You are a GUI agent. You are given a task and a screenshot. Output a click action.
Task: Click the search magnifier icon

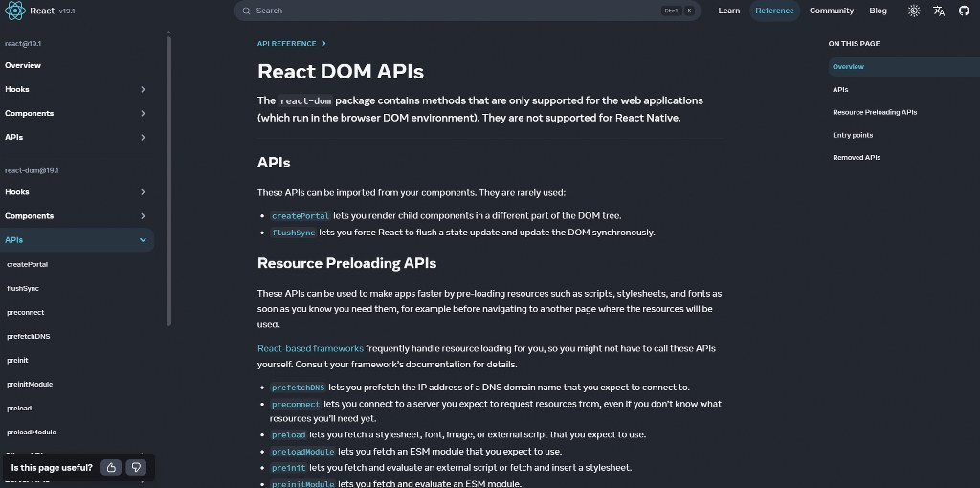246,11
